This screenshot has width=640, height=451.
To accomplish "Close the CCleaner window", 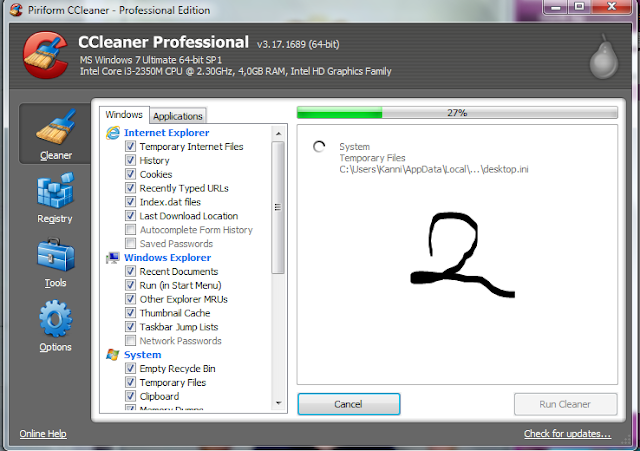I will (x=611, y=7).
